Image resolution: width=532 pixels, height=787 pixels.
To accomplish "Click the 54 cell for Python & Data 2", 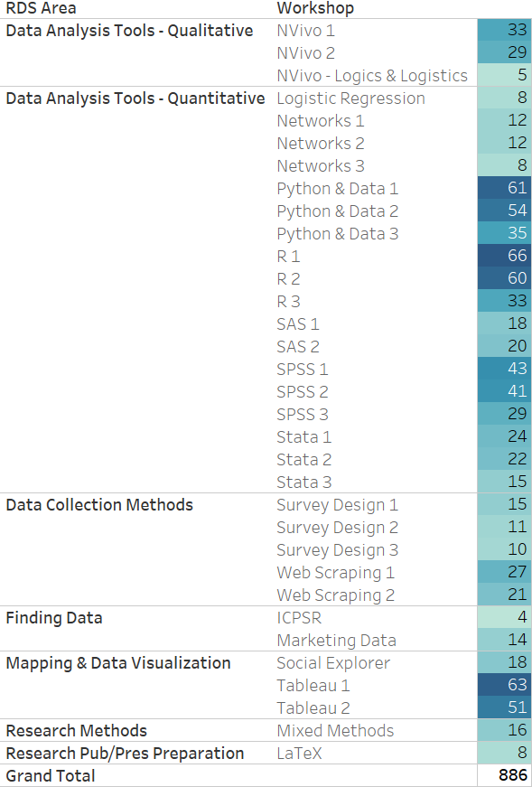I will (504, 211).
